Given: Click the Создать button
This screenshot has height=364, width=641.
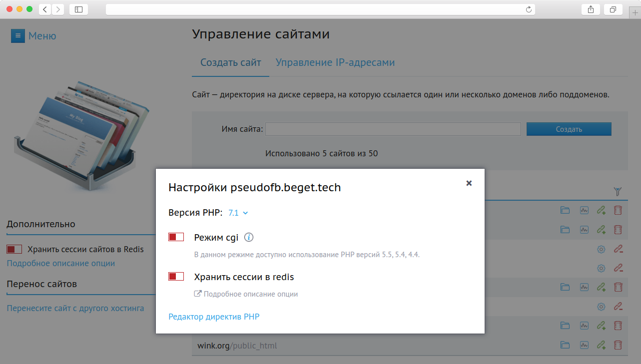Looking at the screenshot, I should tap(569, 129).
